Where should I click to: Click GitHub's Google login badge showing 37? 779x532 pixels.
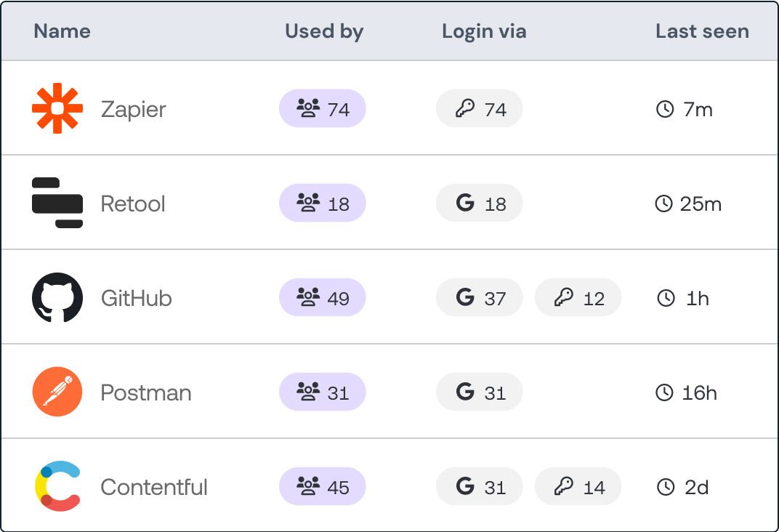(x=480, y=298)
